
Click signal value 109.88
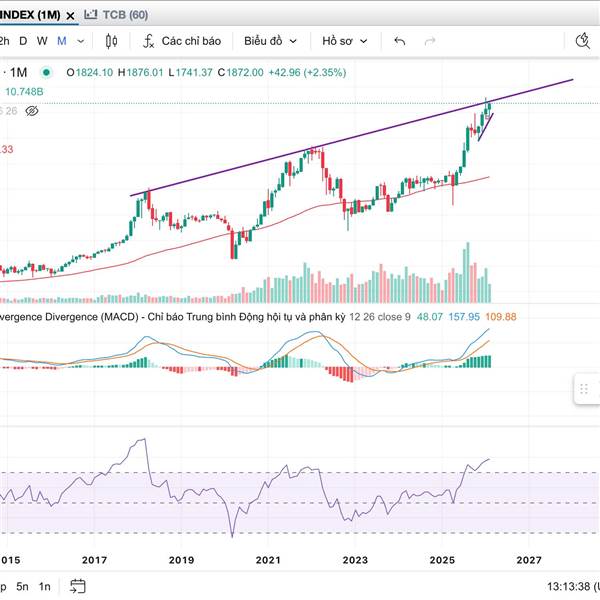501,317
